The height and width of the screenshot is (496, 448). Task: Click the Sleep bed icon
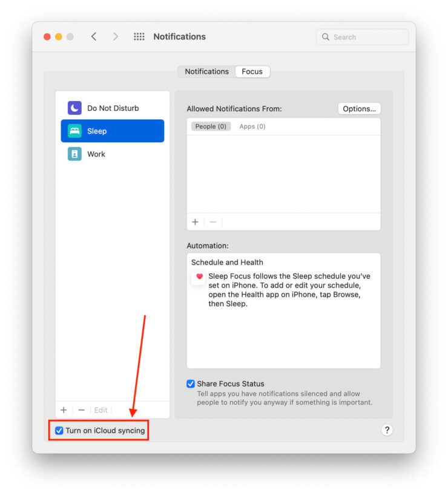[74, 131]
